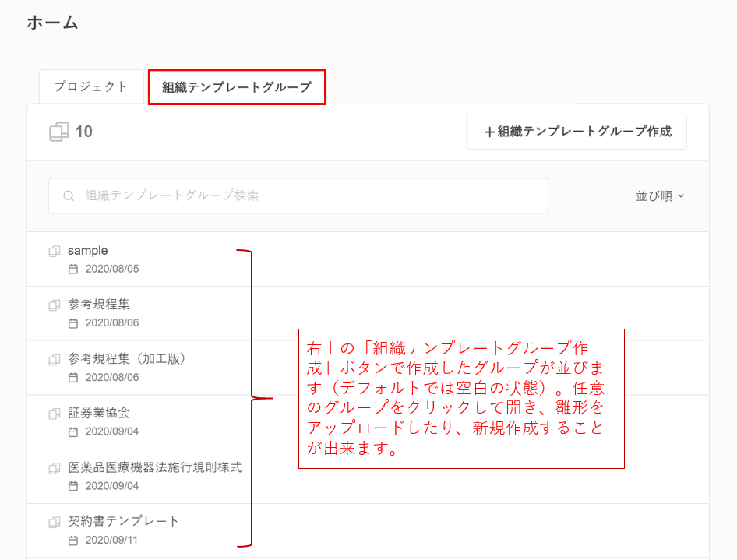Click the group icon next to 証券業協会
737x560 pixels.
click(55, 414)
